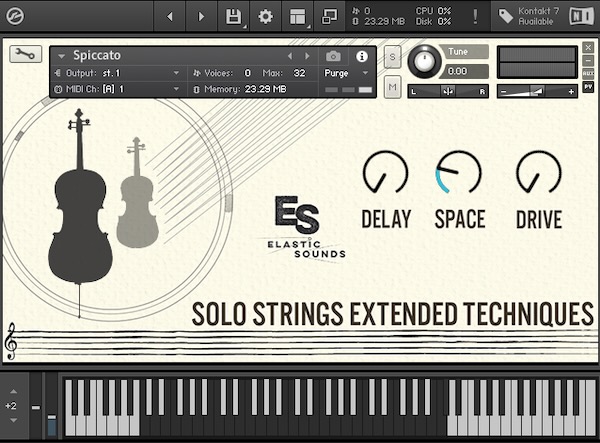The height and width of the screenshot is (443, 600).
Task: Click the Kontakt logo icon
Action: 15,15
